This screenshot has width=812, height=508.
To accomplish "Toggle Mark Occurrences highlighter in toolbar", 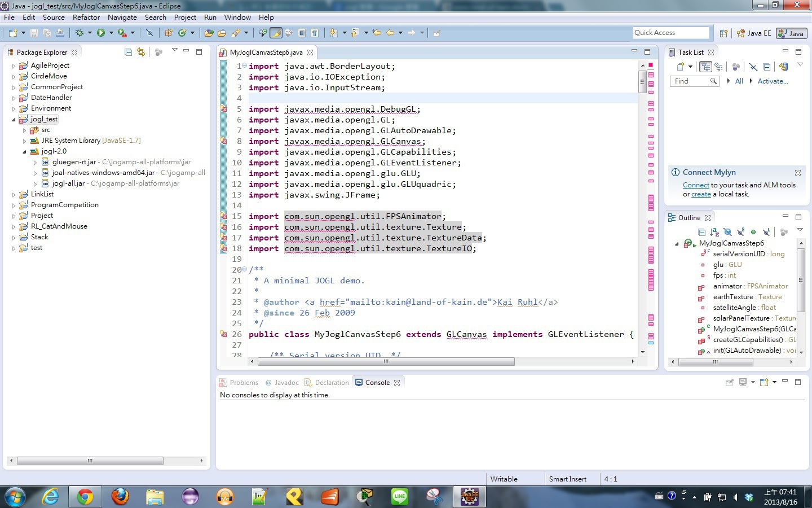I will click(276, 33).
